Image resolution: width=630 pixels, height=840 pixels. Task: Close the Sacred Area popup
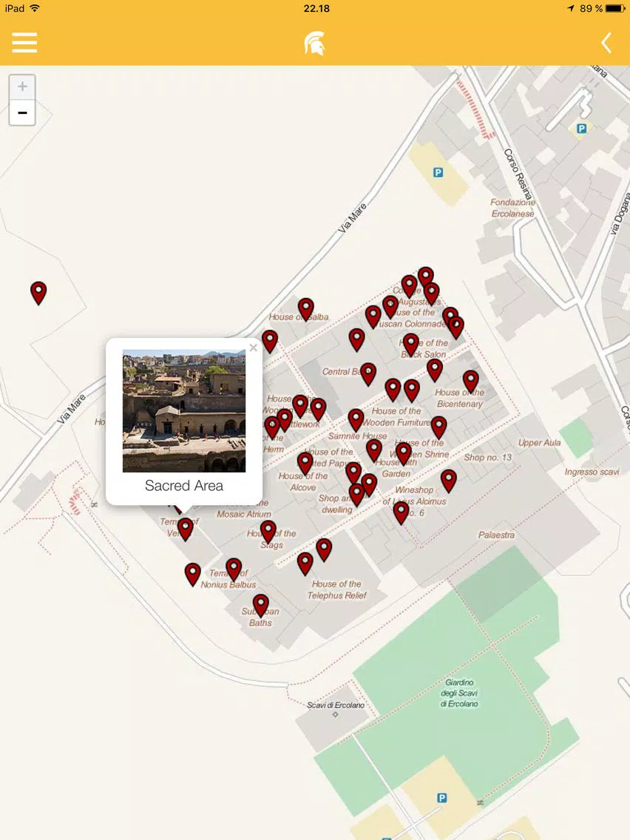(x=254, y=348)
